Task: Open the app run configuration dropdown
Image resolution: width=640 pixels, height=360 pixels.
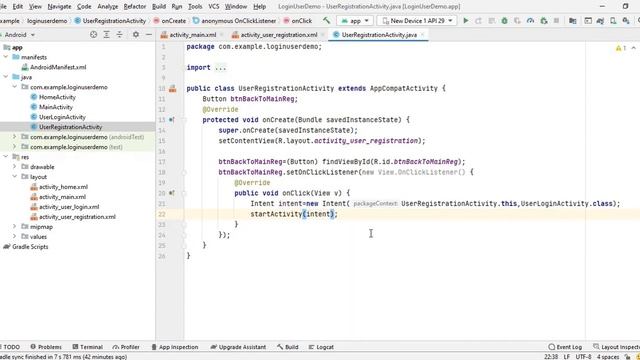Action: coord(355,20)
